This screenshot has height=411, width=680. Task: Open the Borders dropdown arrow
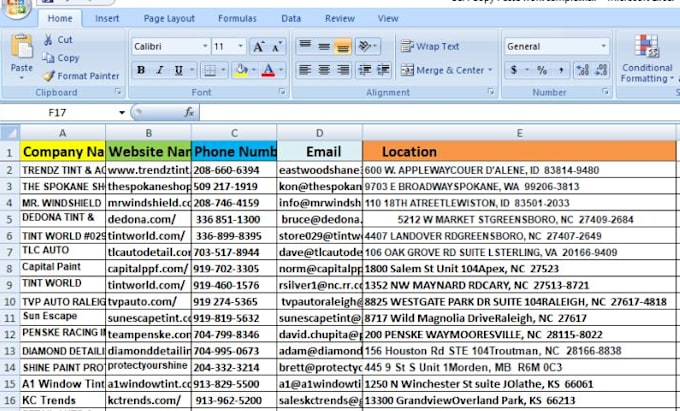(223, 70)
